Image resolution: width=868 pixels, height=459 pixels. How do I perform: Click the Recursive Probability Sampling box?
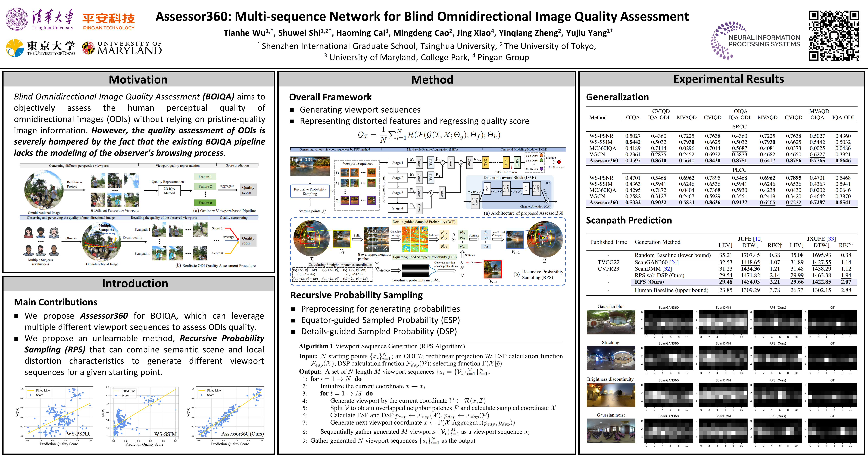(x=310, y=191)
